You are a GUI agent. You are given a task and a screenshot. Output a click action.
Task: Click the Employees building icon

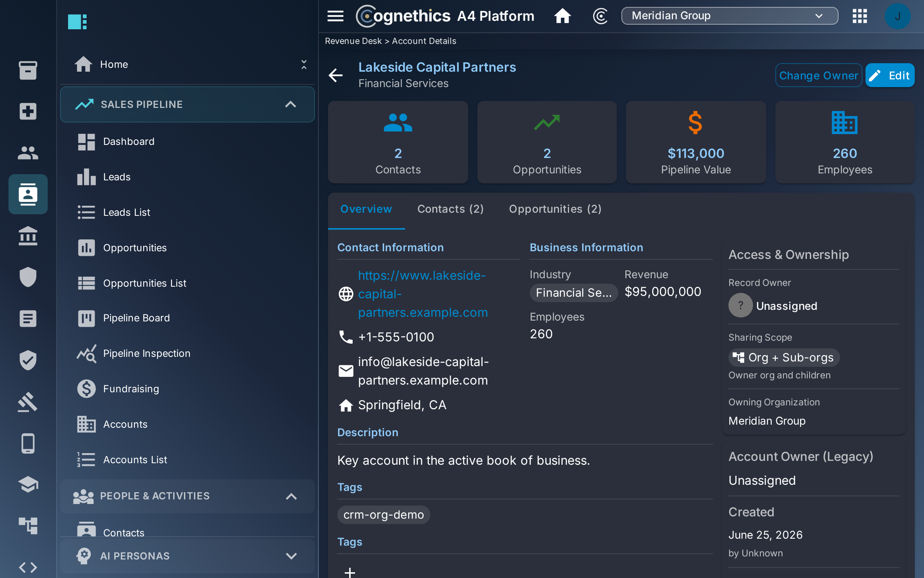click(845, 123)
